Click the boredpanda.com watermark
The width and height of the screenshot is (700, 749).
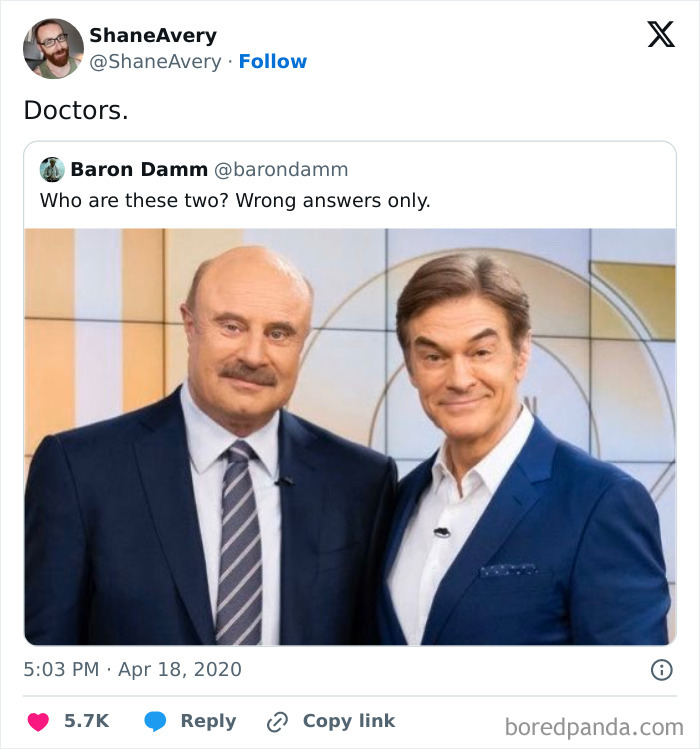point(594,725)
